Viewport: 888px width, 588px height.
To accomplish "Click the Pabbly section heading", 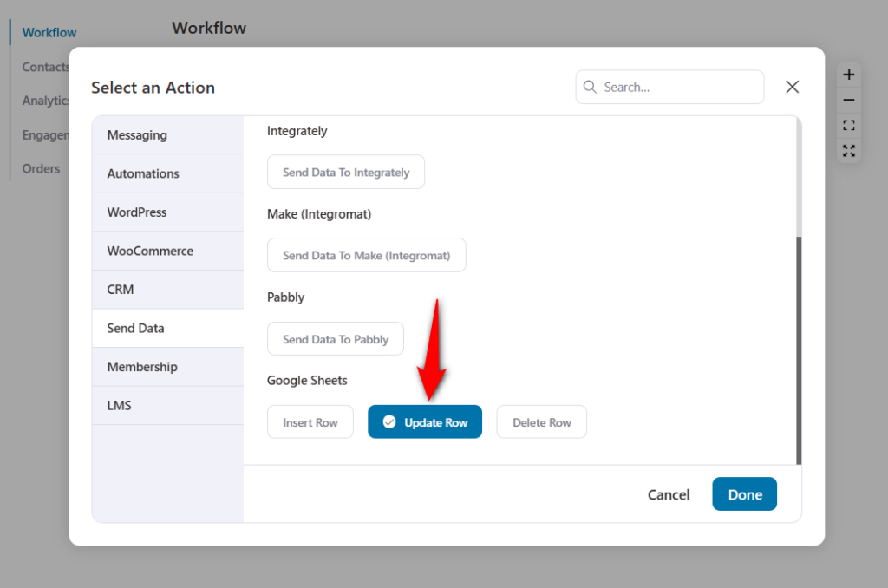I will pos(285,297).
